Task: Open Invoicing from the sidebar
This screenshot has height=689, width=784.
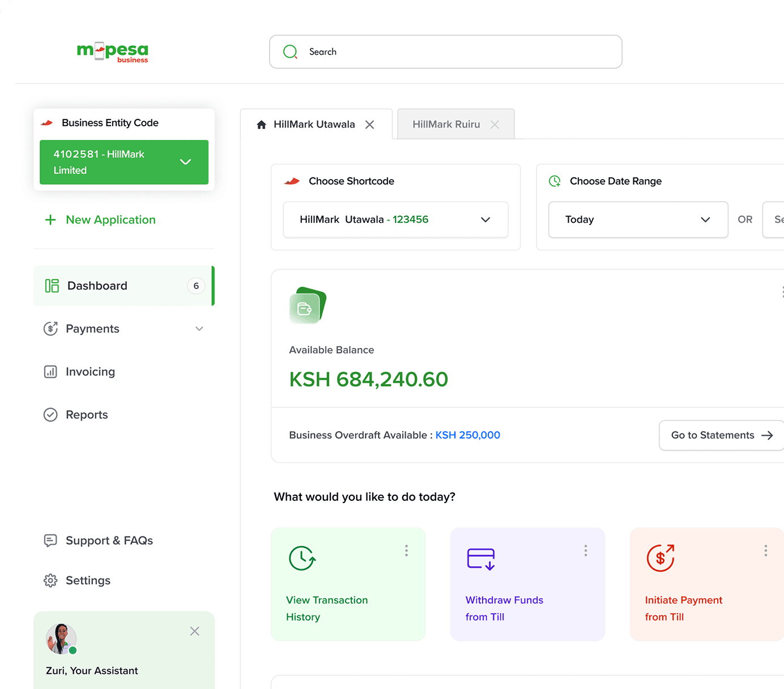Action: (90, 372)
